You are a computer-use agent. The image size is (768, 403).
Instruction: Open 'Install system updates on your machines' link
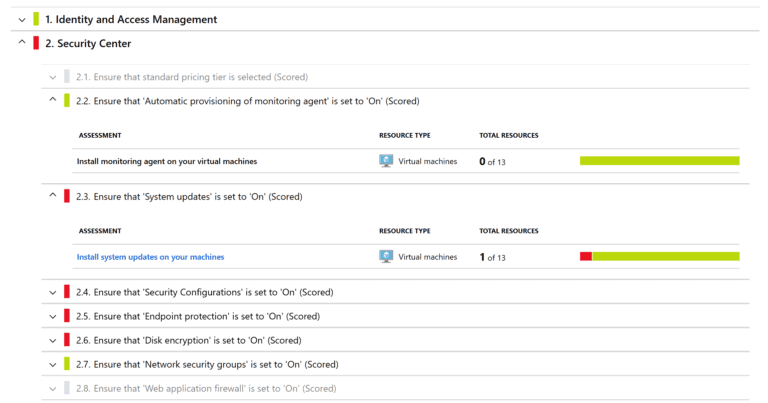point(150,257)
